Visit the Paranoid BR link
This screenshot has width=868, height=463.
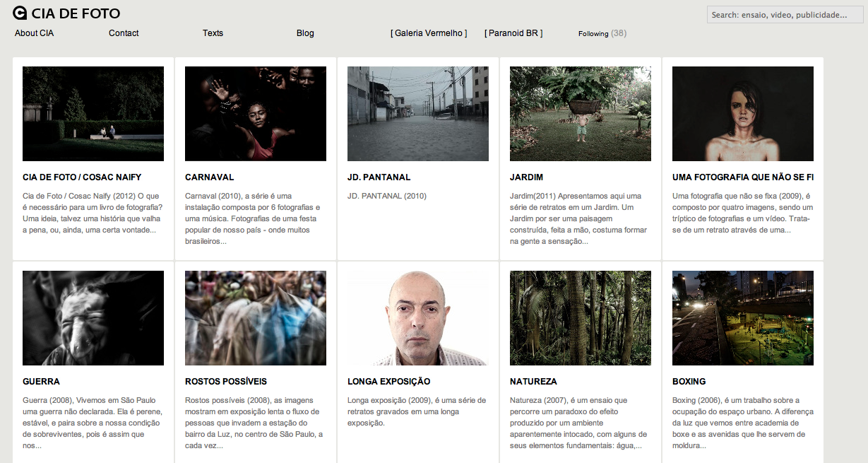[513, 33]
